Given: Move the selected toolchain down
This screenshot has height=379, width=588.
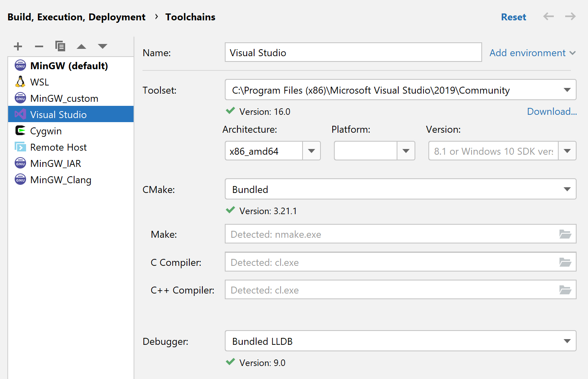Looking at the screenshot, I should coord(103,46).
